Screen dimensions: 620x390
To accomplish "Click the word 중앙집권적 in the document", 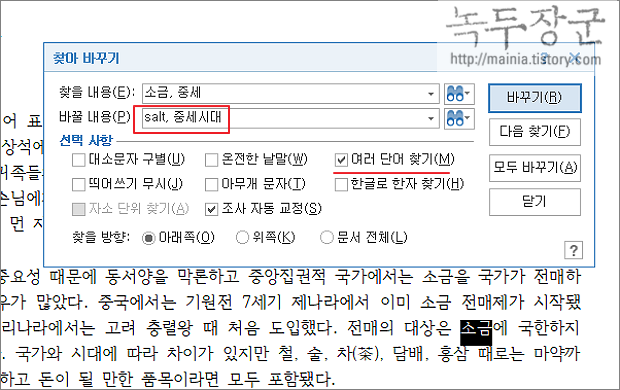I will click(x=287, y=277).
